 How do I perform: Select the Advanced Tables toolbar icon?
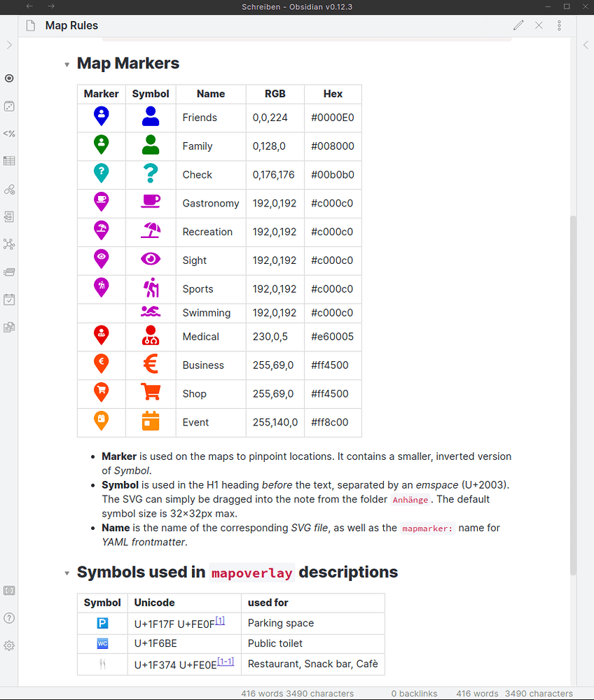tap(9, 160)
